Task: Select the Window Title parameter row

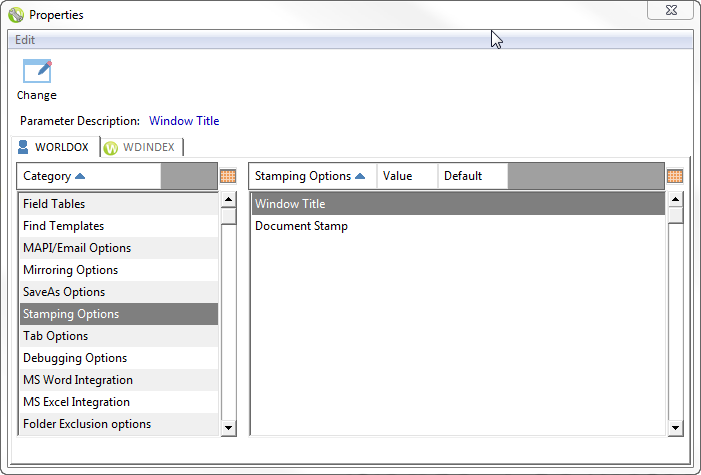Action: [458, 204]
